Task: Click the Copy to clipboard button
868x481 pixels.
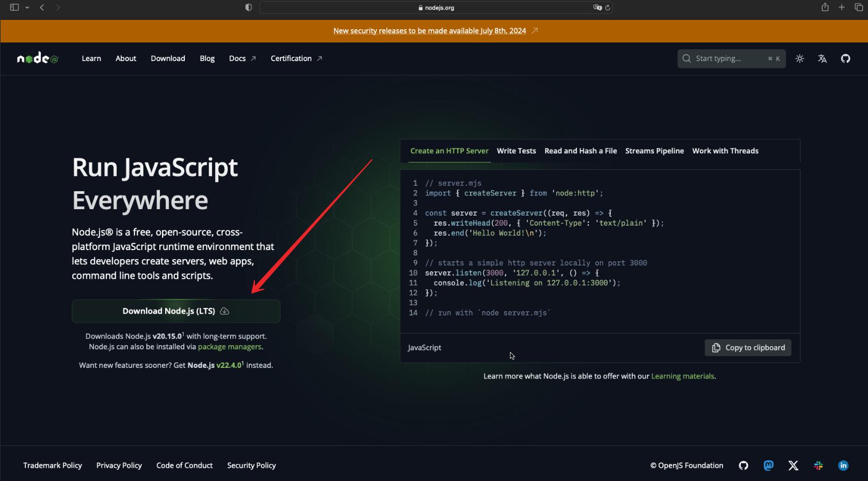Action: pos(748,348)
